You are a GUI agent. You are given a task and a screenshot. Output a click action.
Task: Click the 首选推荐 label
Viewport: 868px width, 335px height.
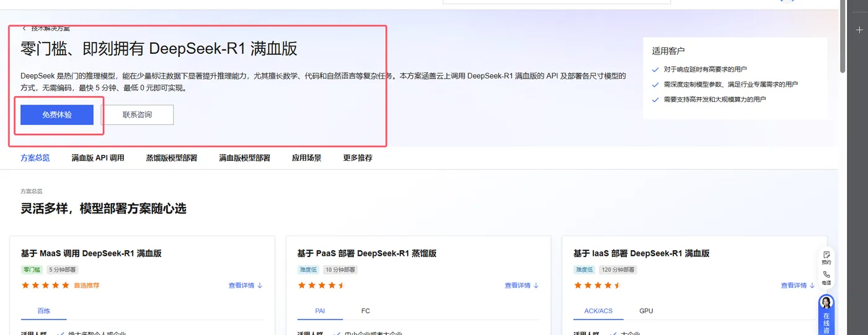pyautogui.click(x=87, y=285)
